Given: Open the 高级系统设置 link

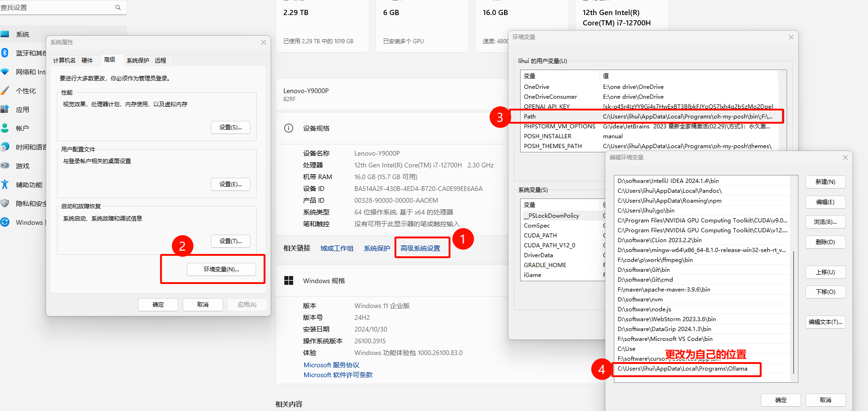Looking at the screenshot, I should [x=420, y=248].
